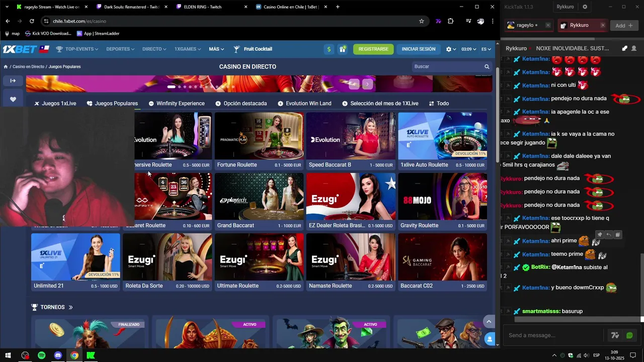Open 7TV emote picker in KickTalk
The height and width of the screenshot is (362, 644).
[615, 335]
